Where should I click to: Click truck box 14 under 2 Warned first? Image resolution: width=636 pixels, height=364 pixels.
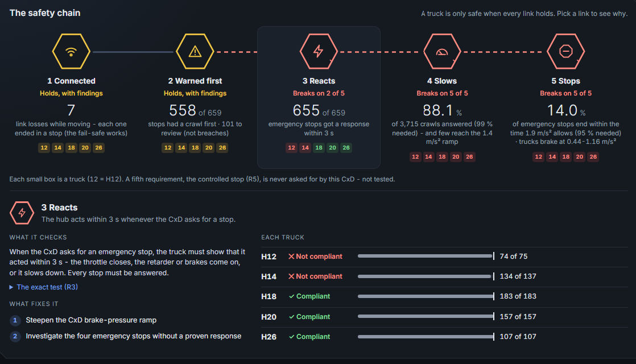pos(181,147)
